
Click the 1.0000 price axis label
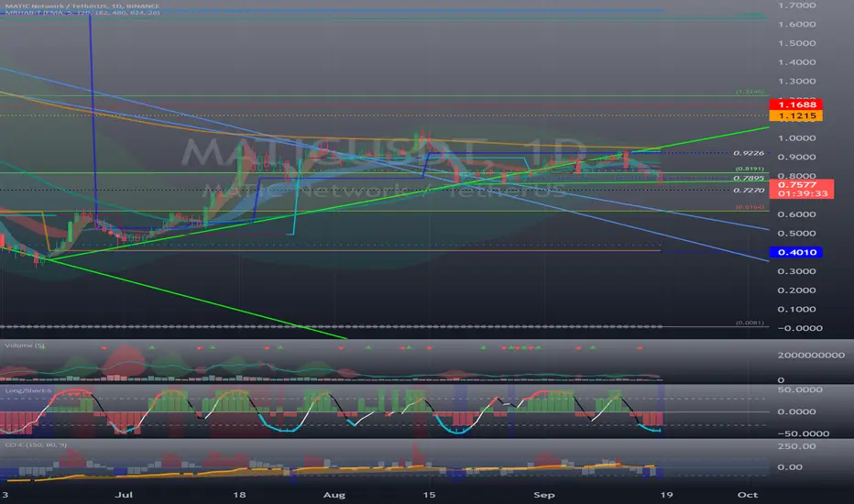point(797,137)
